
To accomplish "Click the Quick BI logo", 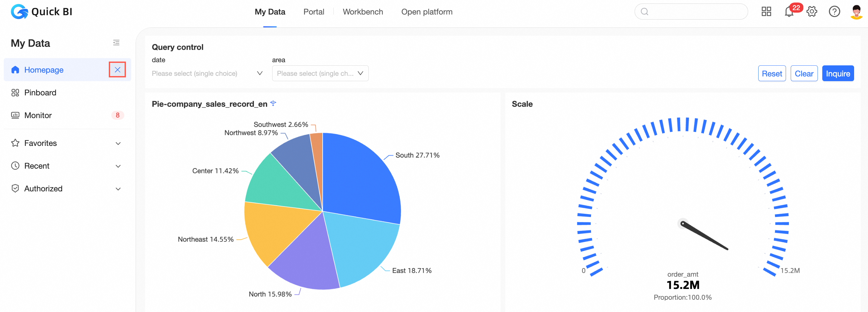I will pos(41,12).
